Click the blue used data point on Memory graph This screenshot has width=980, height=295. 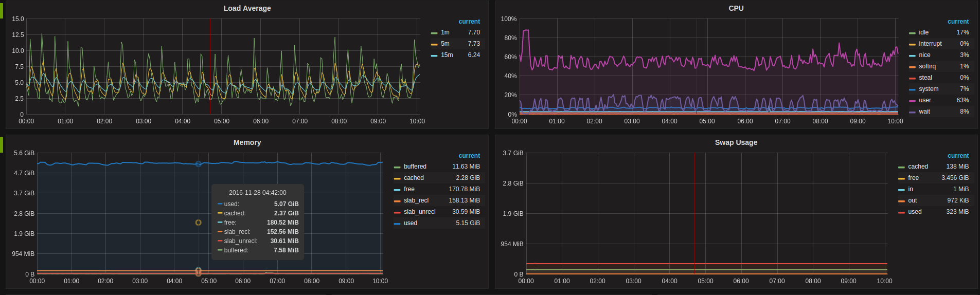click(199, 164)
